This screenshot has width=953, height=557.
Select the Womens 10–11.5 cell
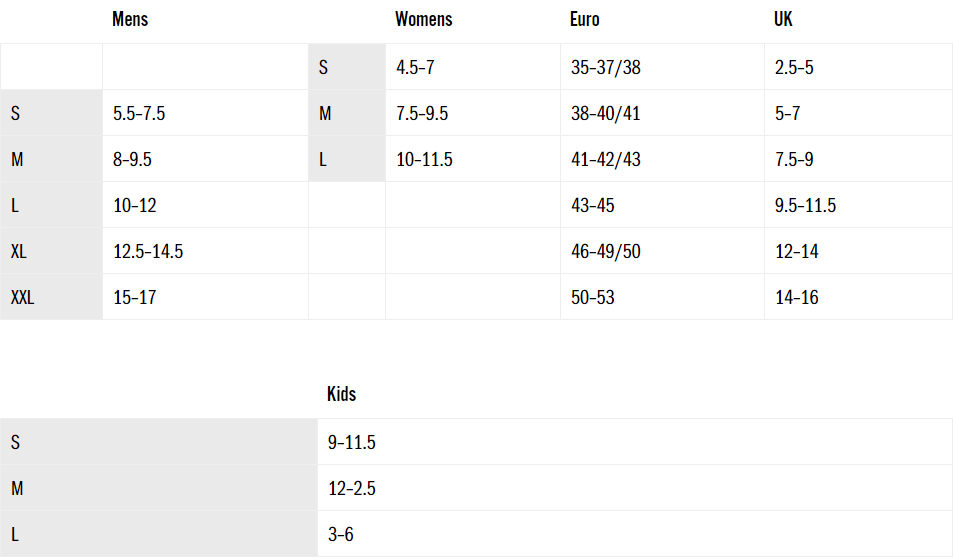coord(424,160)
